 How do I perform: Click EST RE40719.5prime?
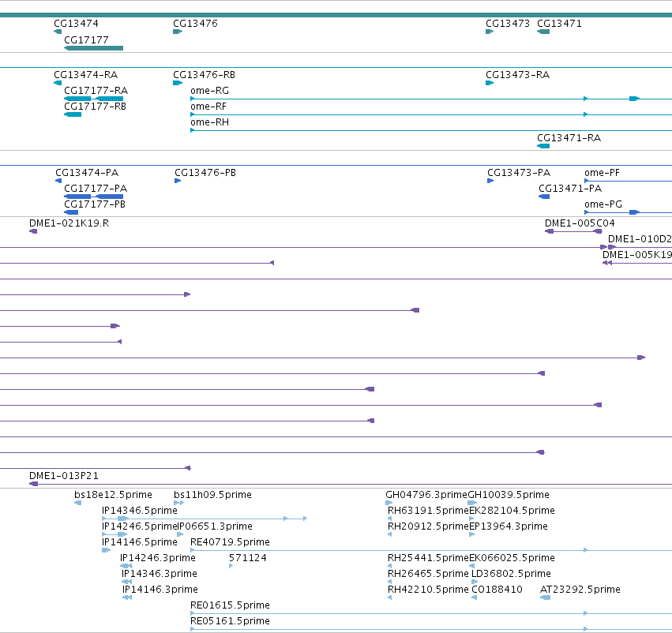pyautogui.click(x=230, y=542)
